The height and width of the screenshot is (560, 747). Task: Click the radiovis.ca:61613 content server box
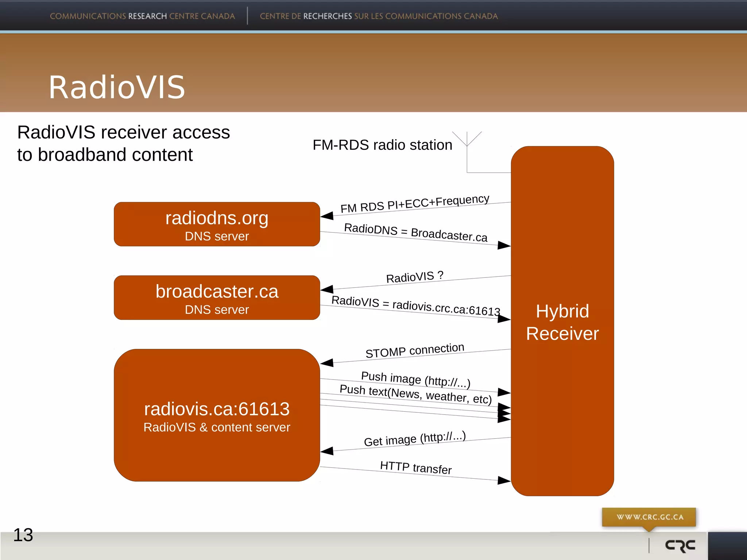tap(217, 415)
